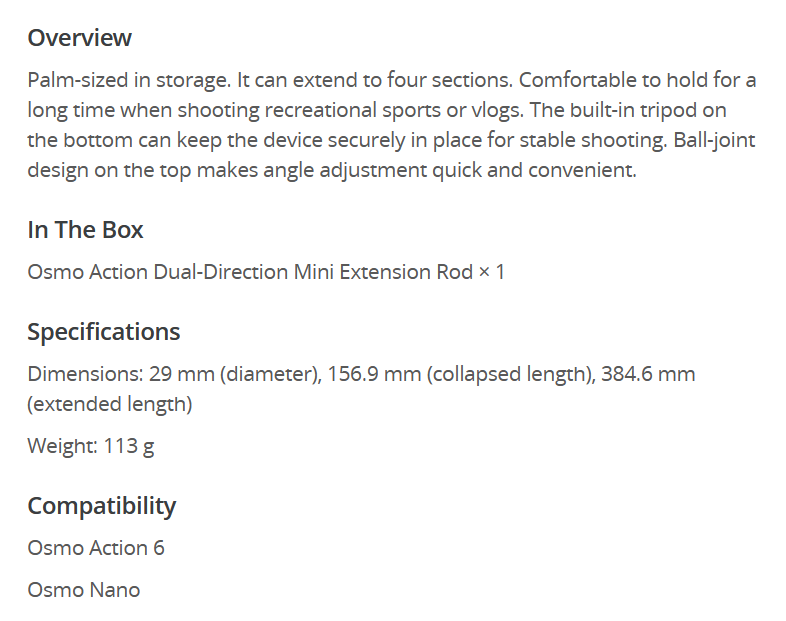Select the Osmo Action 6 compatibility entry
This screenshot has width=786, height=621.
96,548
